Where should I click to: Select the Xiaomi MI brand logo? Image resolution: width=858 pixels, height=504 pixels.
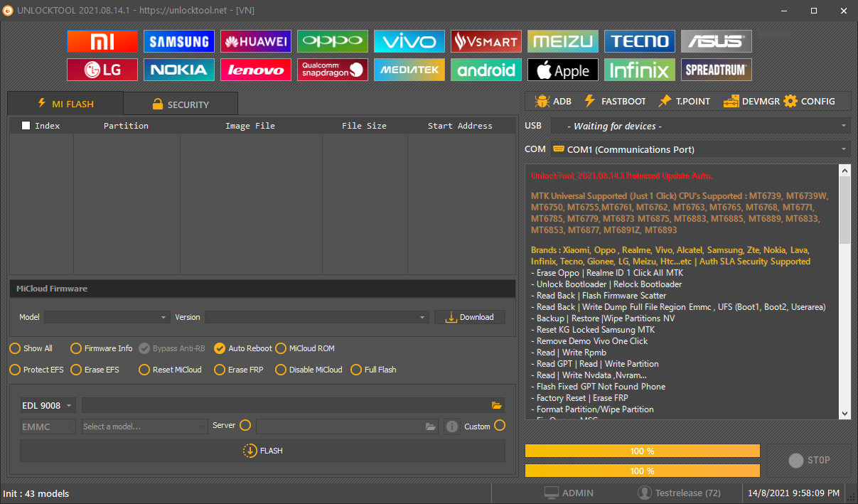[x=102, y=41]
